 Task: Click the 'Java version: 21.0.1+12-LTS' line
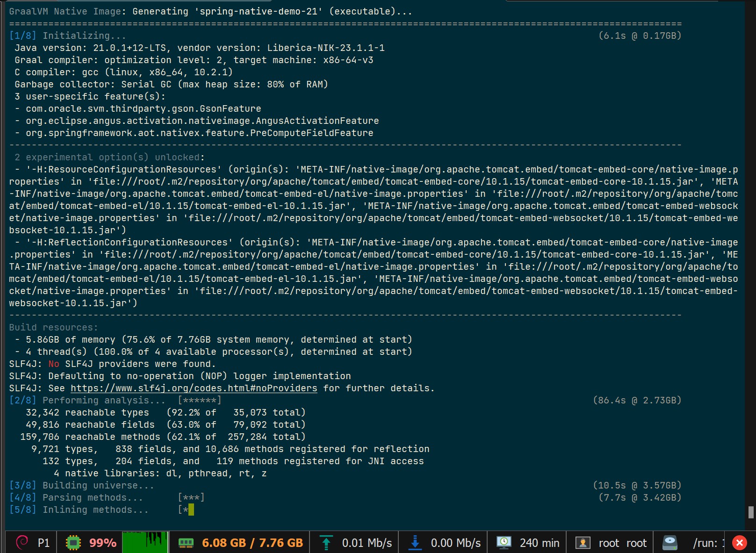(200, 48)
